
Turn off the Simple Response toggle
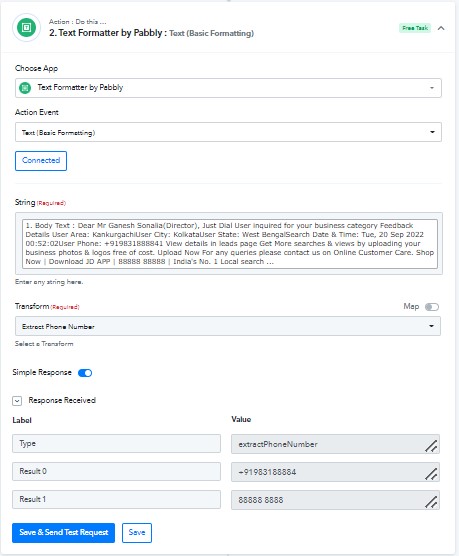pos(85,373)
